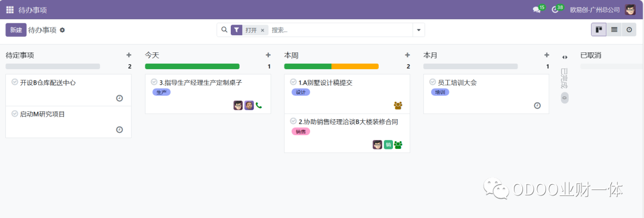Screen dimensions: 644x218
Task: Switch to list view
Action: 614,30
